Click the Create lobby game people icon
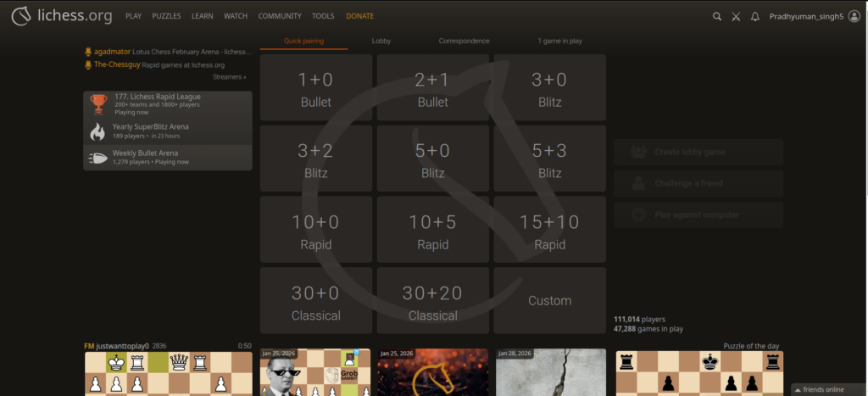This screenshot has width=868, height=396. pos(638,152)
